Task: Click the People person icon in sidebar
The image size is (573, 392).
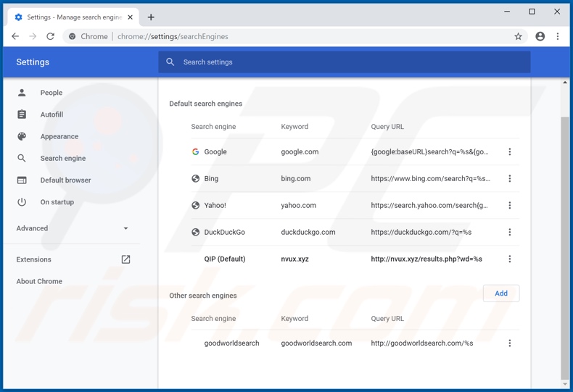Action: [x=22, y=93]
